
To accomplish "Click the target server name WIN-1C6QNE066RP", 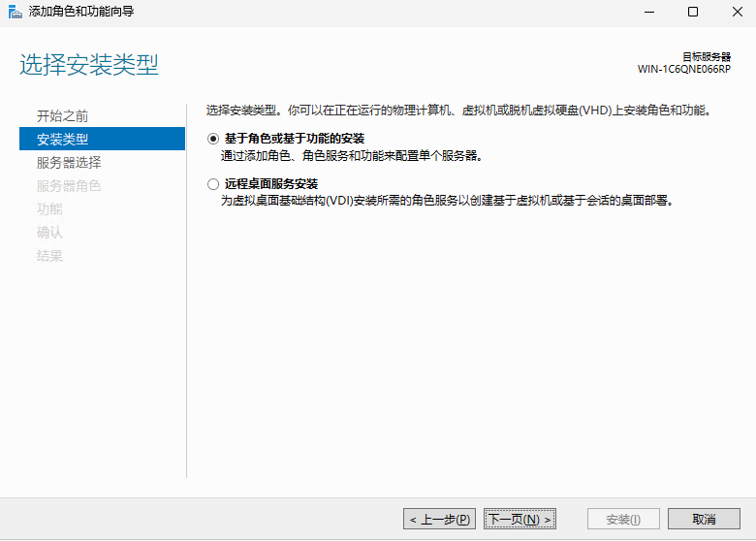I will [683, 70].
